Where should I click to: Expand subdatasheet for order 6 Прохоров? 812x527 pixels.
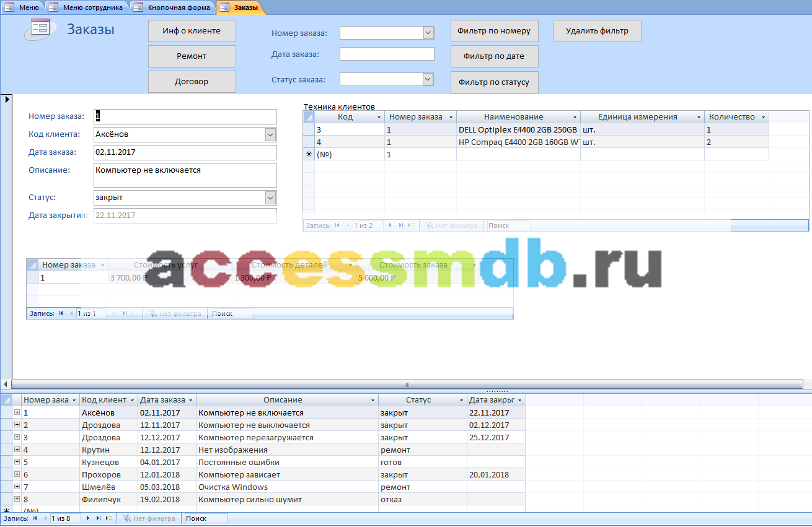[x=17, y=474]
